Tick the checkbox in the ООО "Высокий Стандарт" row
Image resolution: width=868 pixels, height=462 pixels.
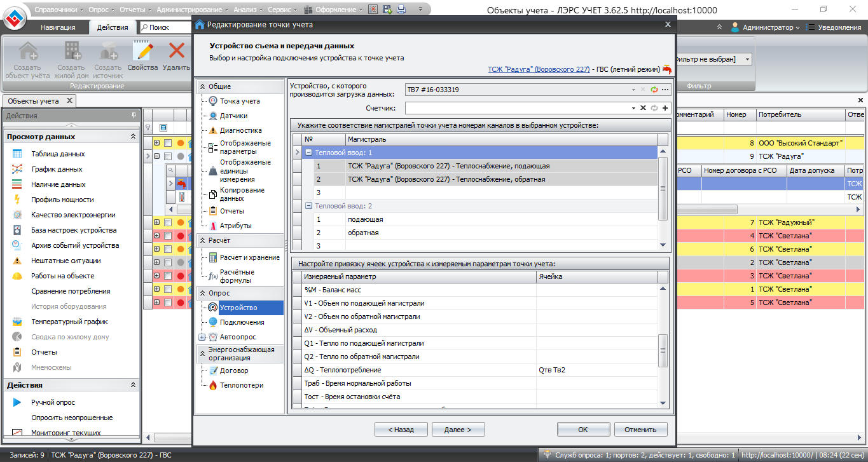point(168,143)
